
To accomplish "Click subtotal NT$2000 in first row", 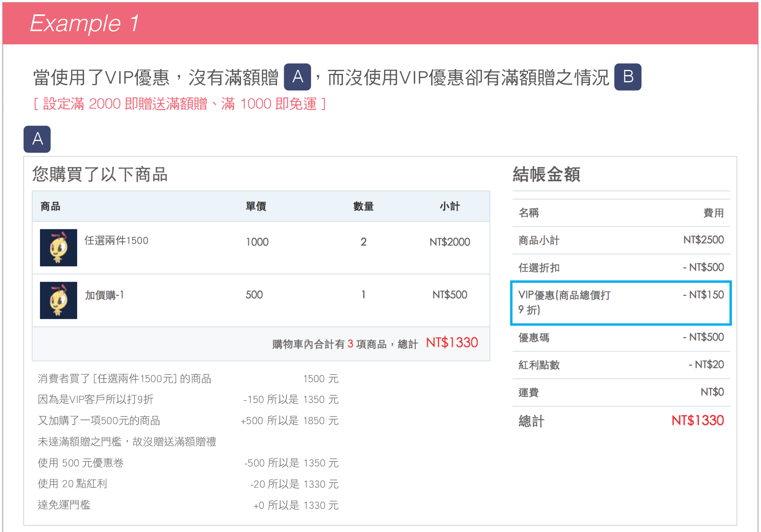I will (450, 242).
